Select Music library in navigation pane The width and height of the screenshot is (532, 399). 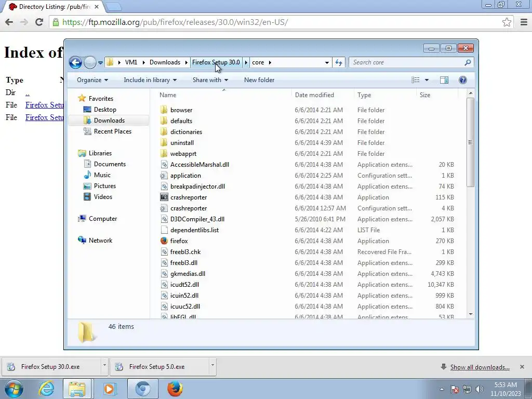(102, 175)
